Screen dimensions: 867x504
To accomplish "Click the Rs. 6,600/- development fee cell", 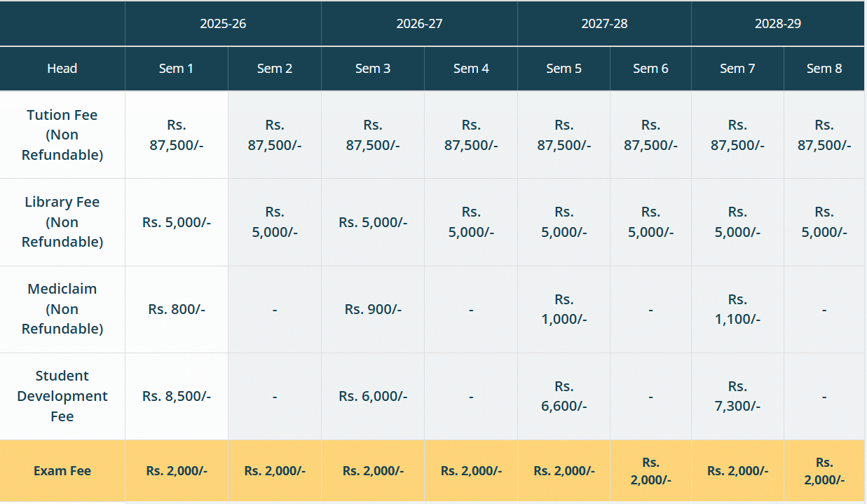I will [x=564, y=396].
